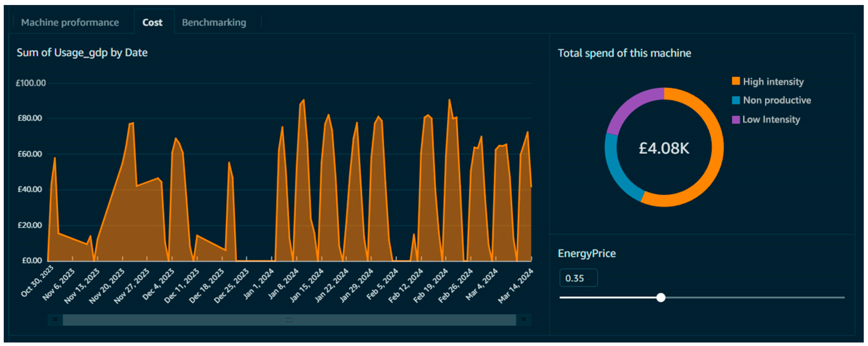Click the left handle of the date range scrollbar
The width and height of the screenshot is (868, 346).
coord(55,319)
